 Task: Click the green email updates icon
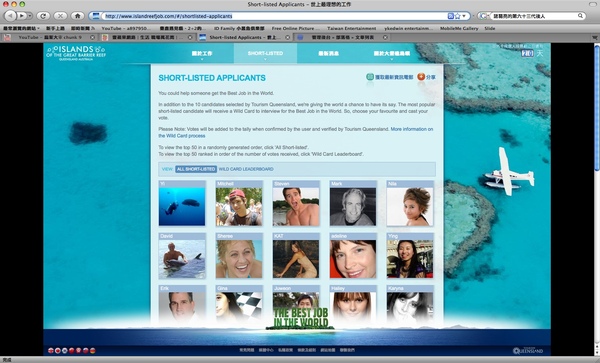pos(370,77)
